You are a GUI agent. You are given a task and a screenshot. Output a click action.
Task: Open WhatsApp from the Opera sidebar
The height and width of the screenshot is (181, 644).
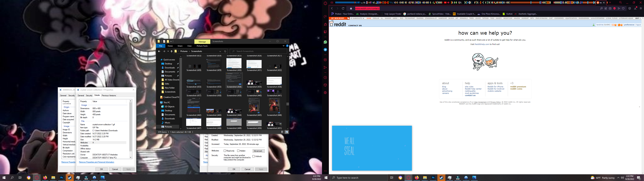point(325,42)
